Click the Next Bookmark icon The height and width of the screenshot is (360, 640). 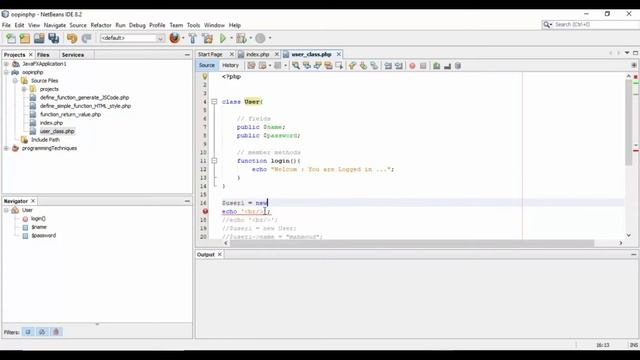click(363, 66)
